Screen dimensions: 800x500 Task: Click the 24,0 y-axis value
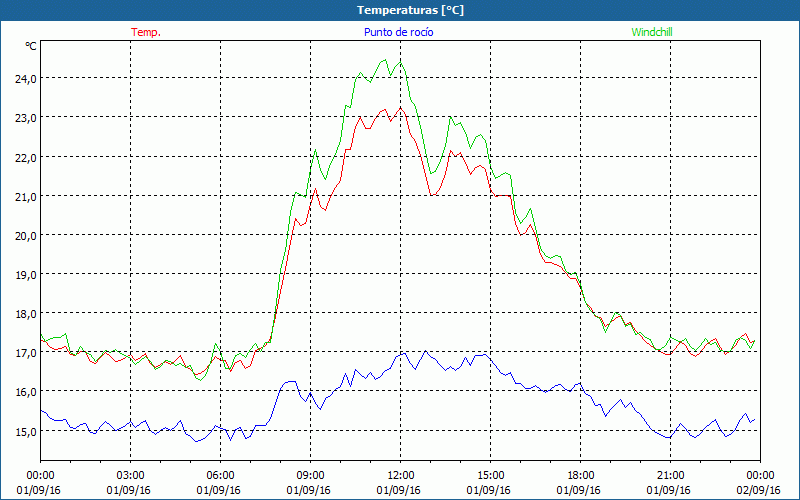pyautogui.click(x=26, y=79)
